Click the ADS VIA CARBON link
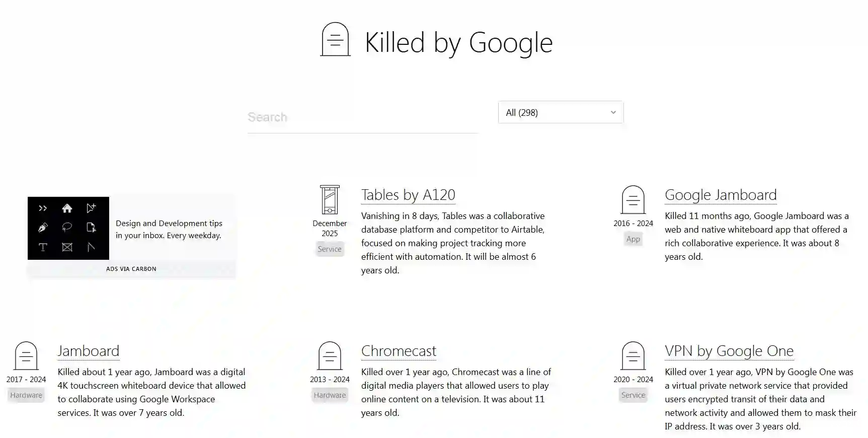Screen dimensions: 868x438 coord(131,269)
